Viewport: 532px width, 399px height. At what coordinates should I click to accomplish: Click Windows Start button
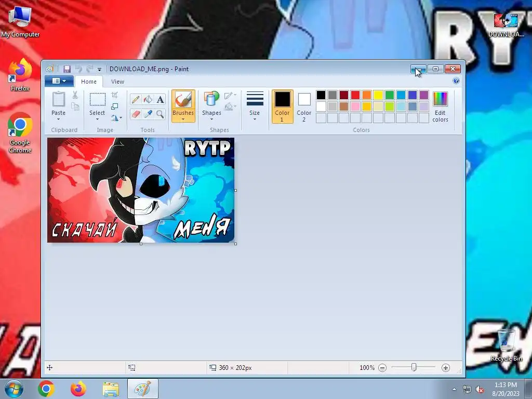14,389
